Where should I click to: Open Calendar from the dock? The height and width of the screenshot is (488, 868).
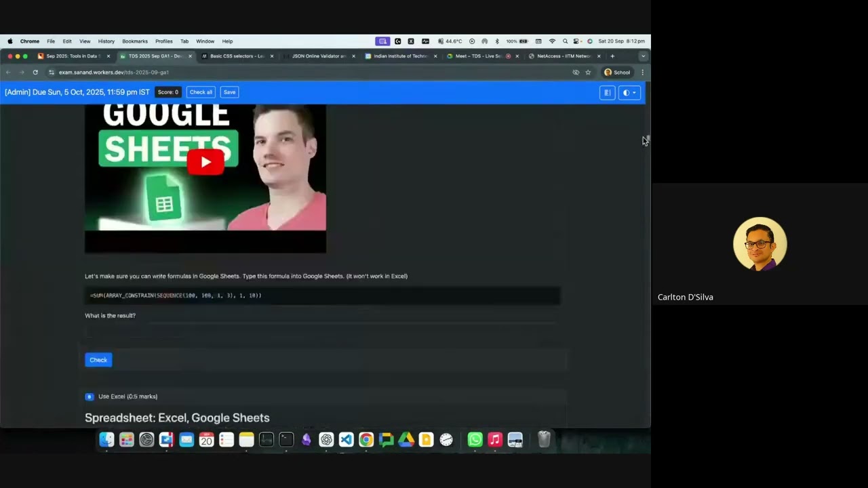pos(206,440)
